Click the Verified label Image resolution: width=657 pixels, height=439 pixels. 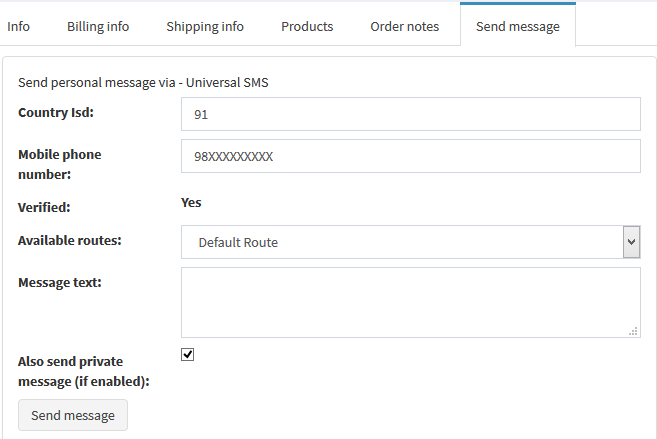pos(45,208)
